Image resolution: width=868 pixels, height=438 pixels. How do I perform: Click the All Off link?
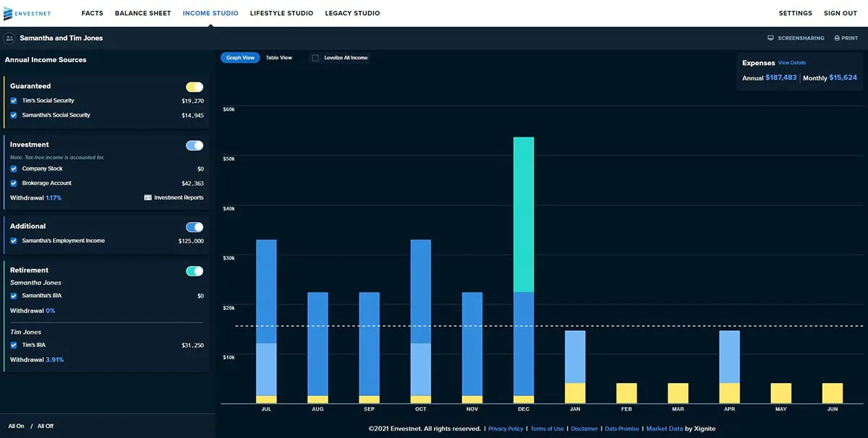(x=46, y=426)
